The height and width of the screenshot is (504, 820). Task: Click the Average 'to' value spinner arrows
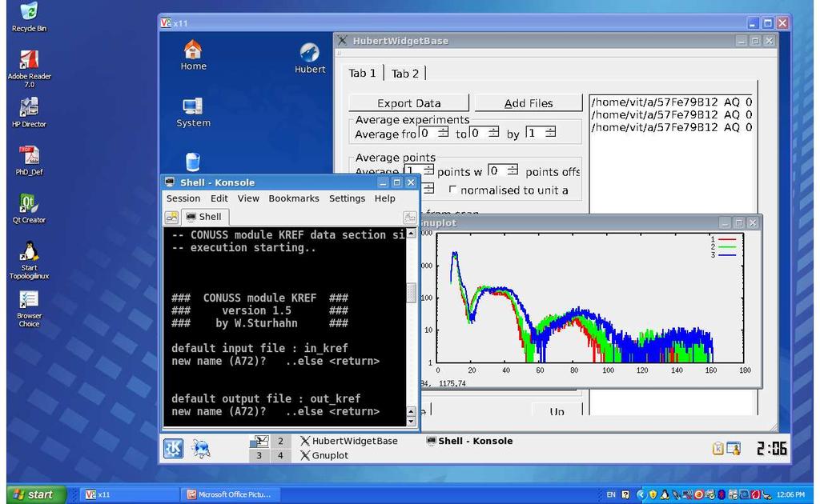pyautogui.click(x=493, y=132)
